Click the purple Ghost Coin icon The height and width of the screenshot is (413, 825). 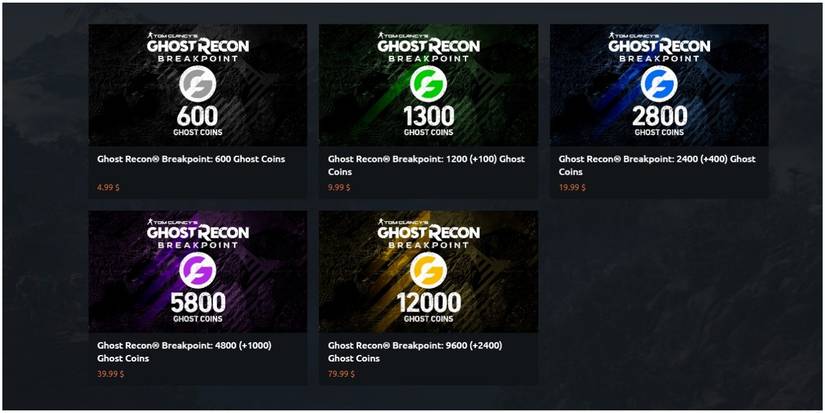(x=197, y=270)
